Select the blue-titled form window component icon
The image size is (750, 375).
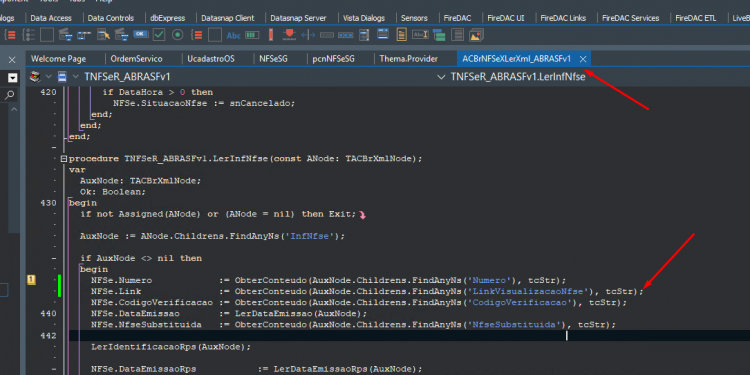[x=383, y=34]
